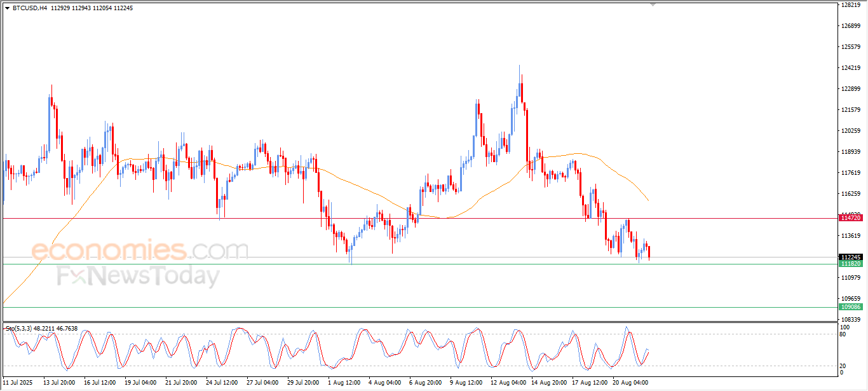Click the green 109086 price level label
Screen dimensions: 868x391
click(x=851, y=307)
